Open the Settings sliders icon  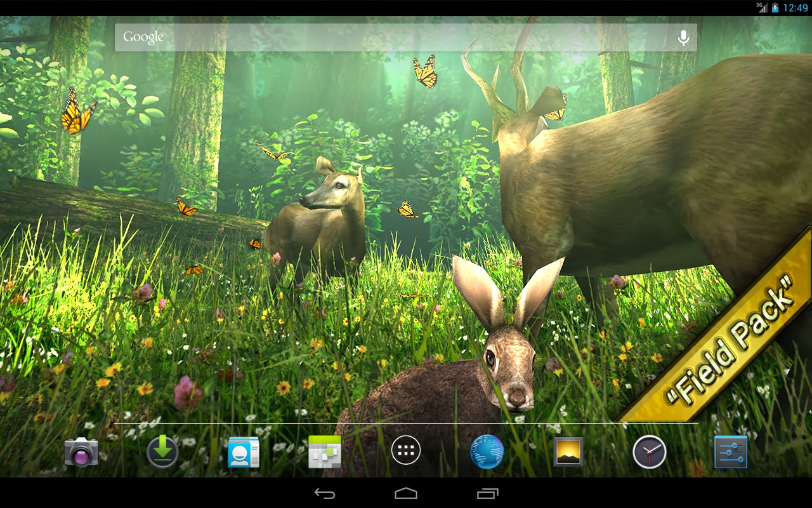point(731,452)
